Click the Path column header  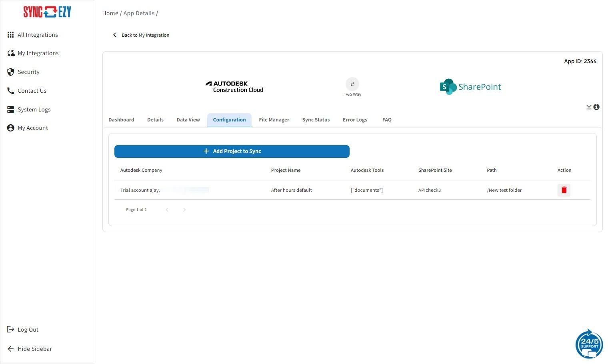point(492,170)
